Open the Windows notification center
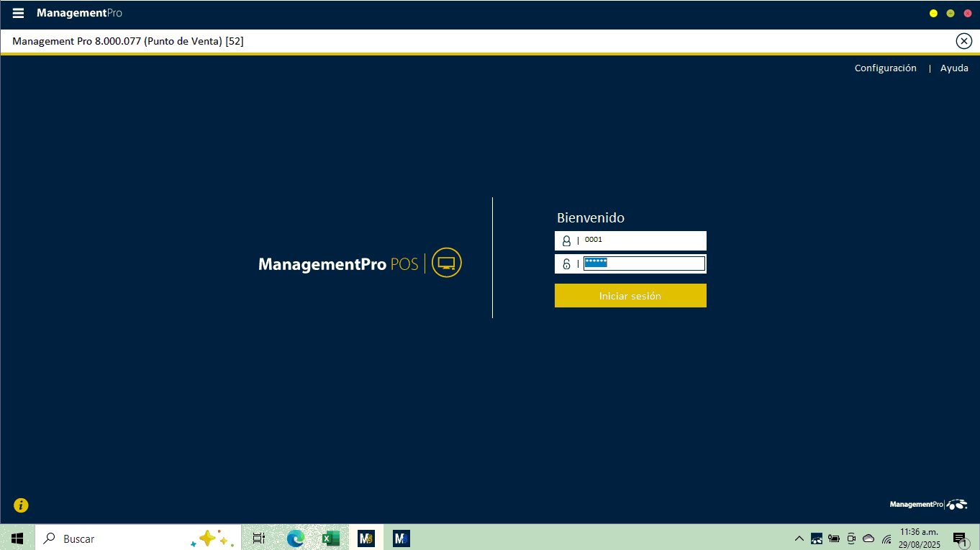 pyautogui.click(x=959, y=538)
